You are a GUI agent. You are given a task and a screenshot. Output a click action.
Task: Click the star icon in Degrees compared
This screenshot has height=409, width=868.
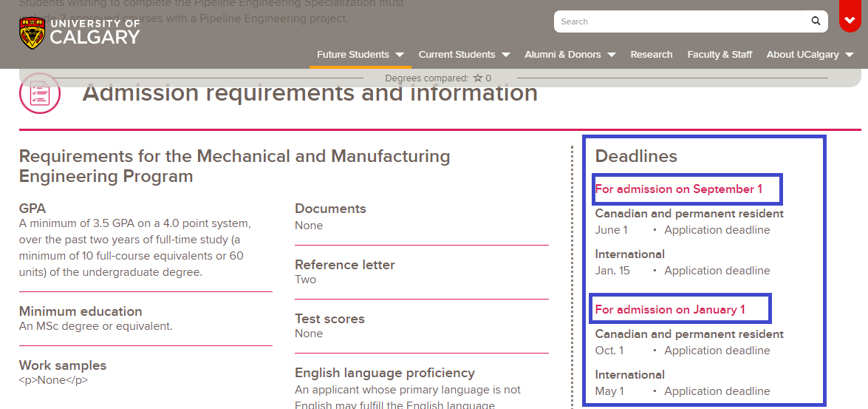[477, 78]
